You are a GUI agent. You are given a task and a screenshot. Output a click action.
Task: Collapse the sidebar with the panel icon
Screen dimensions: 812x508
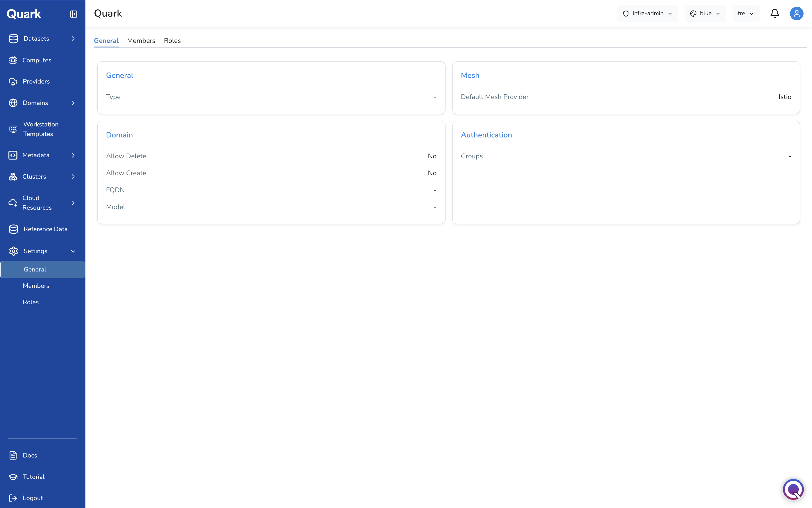point(74,14)
